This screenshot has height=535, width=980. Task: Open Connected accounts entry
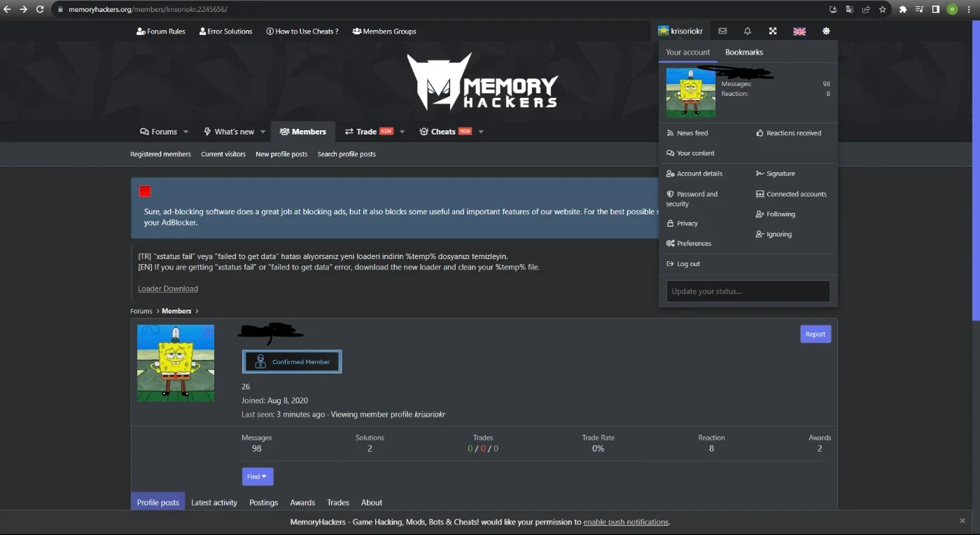792,194
